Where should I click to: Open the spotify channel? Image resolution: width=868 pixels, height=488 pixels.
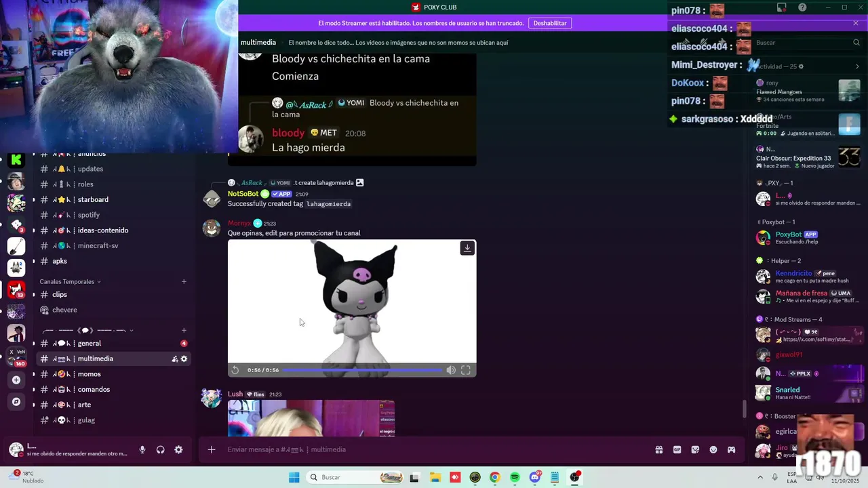point(113,215)
